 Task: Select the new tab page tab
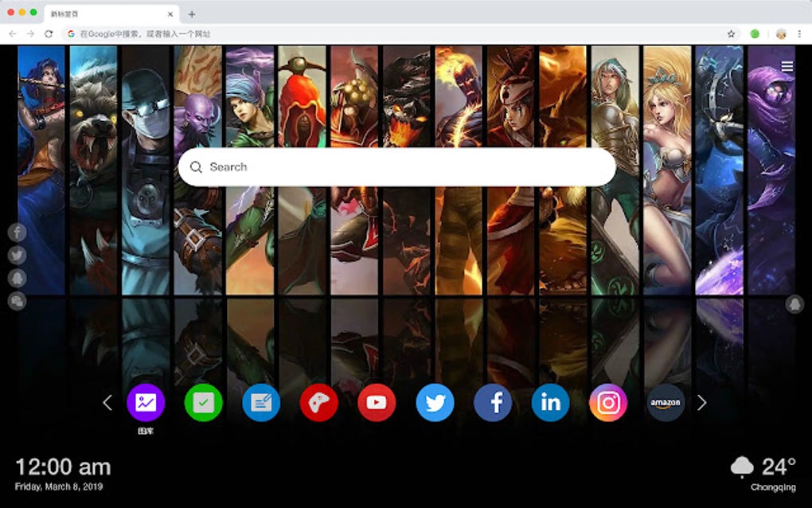point(111,14)
